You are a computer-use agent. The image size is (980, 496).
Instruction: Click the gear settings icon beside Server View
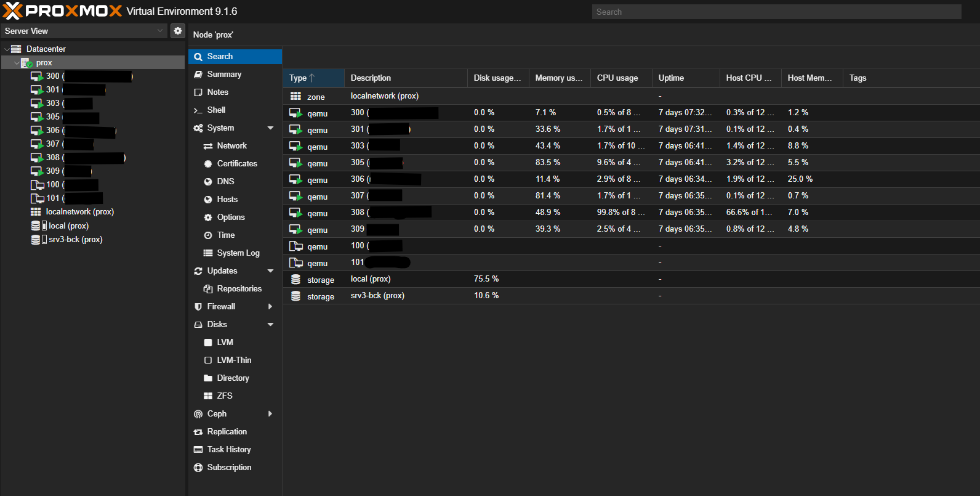178,31
